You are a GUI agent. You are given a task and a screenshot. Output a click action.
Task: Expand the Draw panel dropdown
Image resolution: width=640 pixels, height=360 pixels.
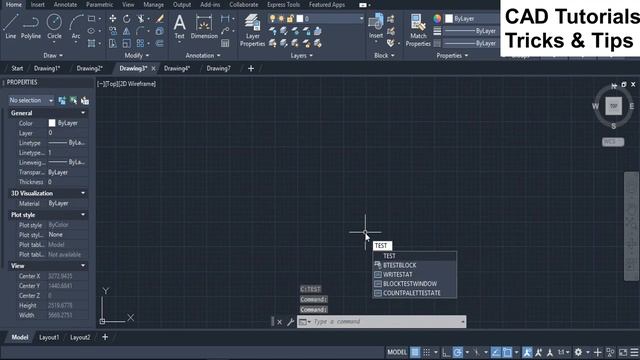tap(53, 56)
